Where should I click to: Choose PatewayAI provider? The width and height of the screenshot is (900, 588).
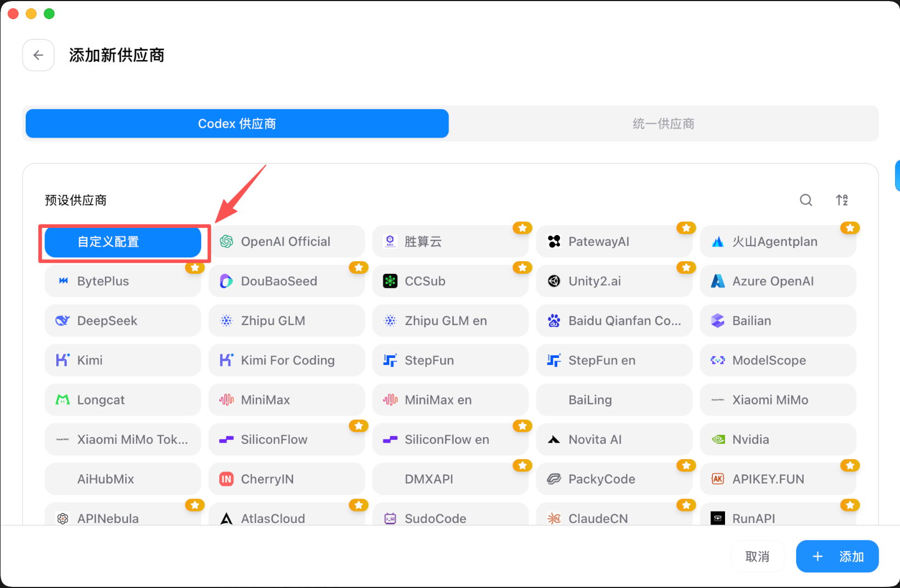(614, 242)
